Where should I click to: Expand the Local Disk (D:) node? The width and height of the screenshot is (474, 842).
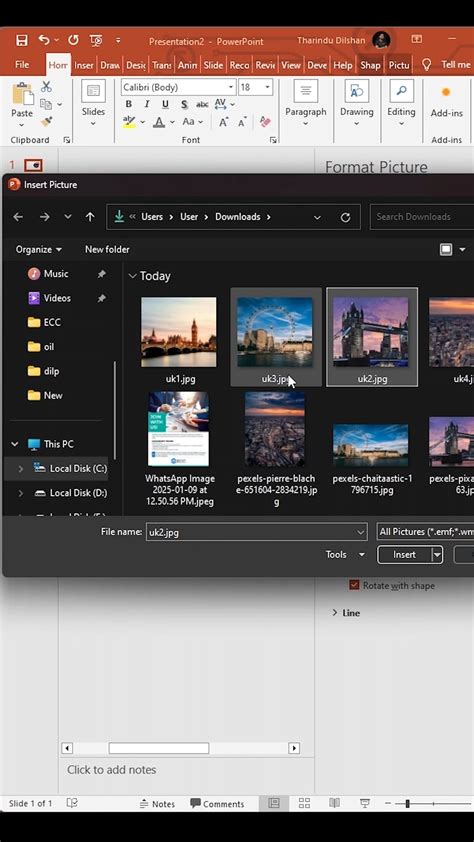tap(20, 493)
